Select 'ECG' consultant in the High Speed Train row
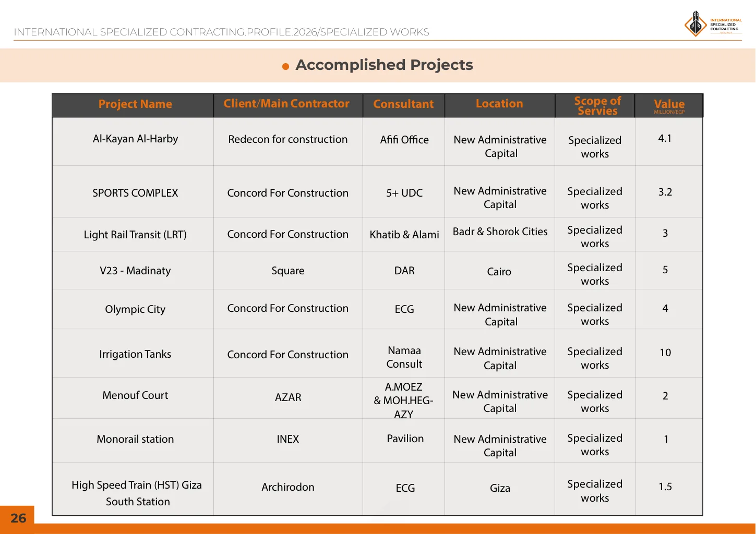Image resolution: width=756 pixels, height=534 pixels. [405, 488]
